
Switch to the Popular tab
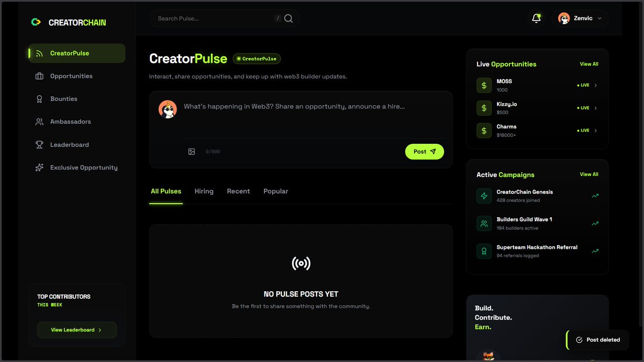(276, 191)
